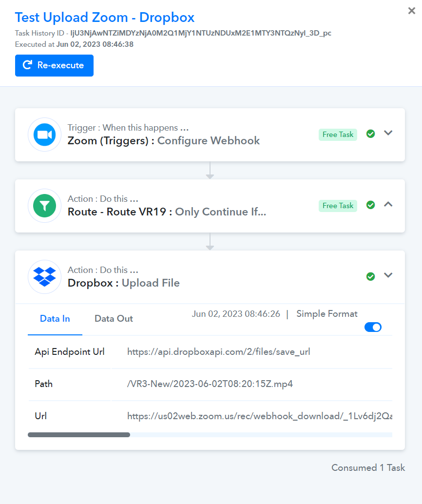The width and height of the screenshot is (422, 504).
Task: Click the Executed at Jun 02, 2023 08:46:38 text
Action: pos(74,44)
